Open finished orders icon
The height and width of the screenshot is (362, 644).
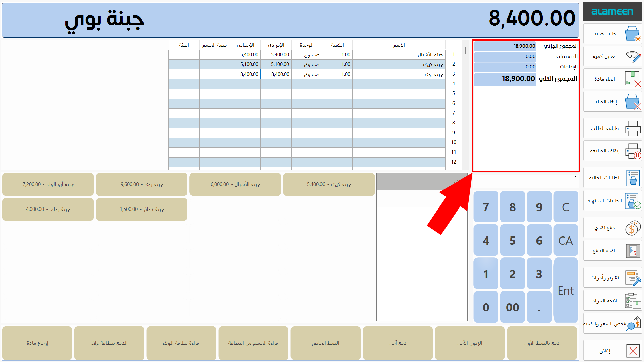coord(633,201)
